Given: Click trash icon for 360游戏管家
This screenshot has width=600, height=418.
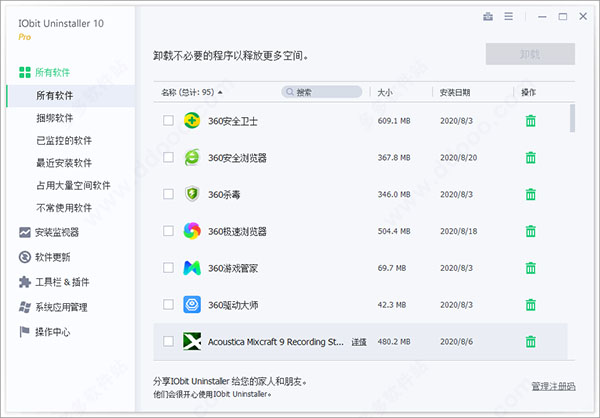Looking at the screenshot, I should (530, 268).
